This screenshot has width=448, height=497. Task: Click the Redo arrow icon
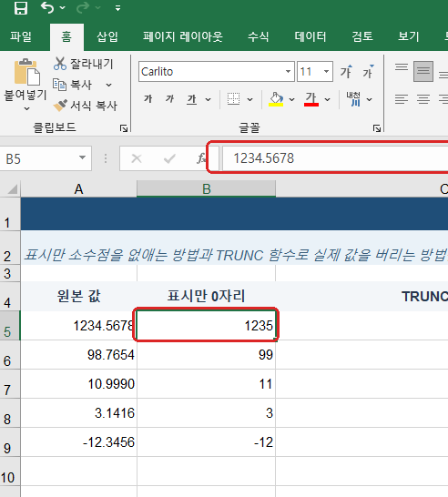click(x=83, y=7)
